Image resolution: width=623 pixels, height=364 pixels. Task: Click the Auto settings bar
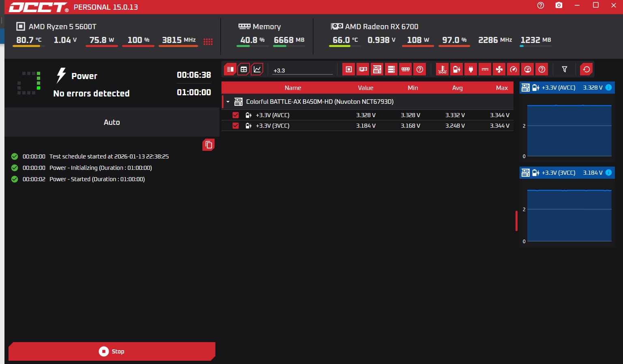pos(112,122)
